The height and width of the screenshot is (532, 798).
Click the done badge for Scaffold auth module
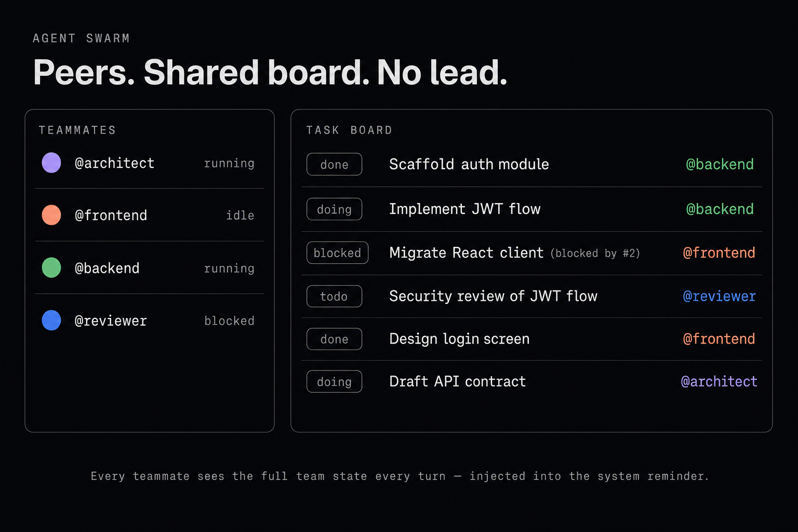334,164
